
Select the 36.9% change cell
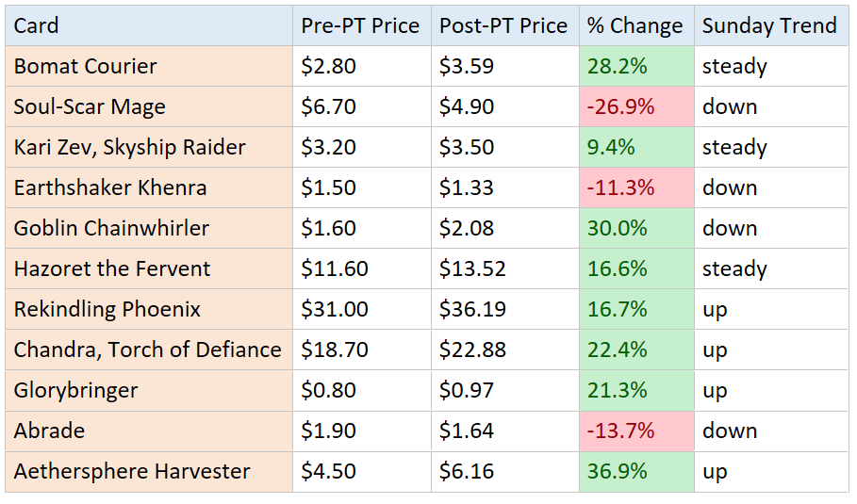point(635,472)
